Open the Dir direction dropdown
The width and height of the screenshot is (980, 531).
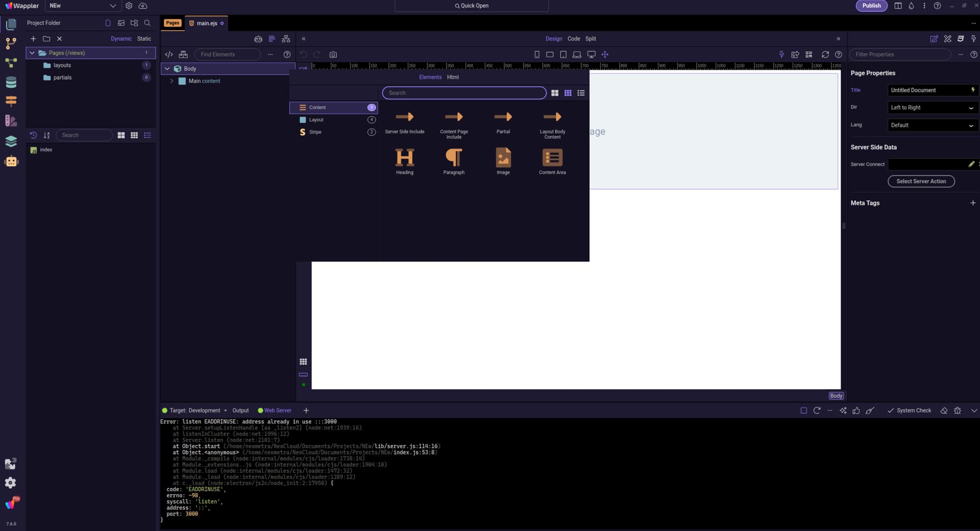[932, 108]
